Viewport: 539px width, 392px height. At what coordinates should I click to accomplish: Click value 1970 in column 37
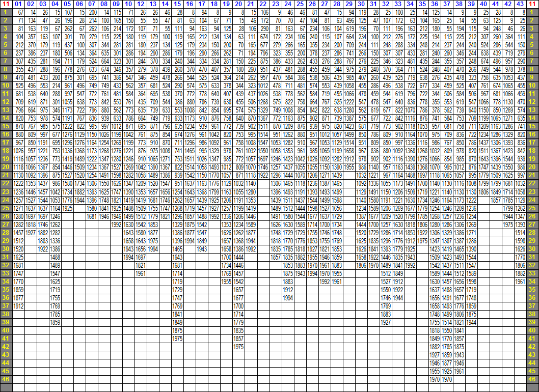point(447,379)
